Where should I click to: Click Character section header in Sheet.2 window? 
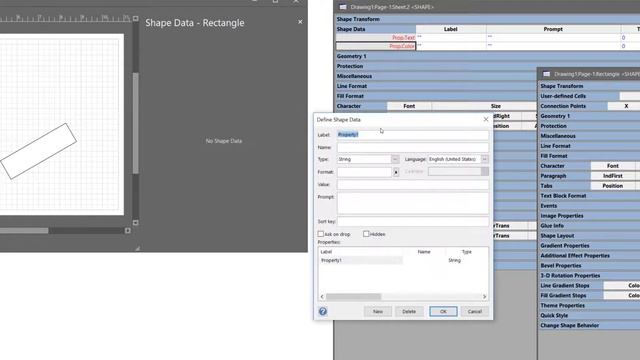point(349,106)
